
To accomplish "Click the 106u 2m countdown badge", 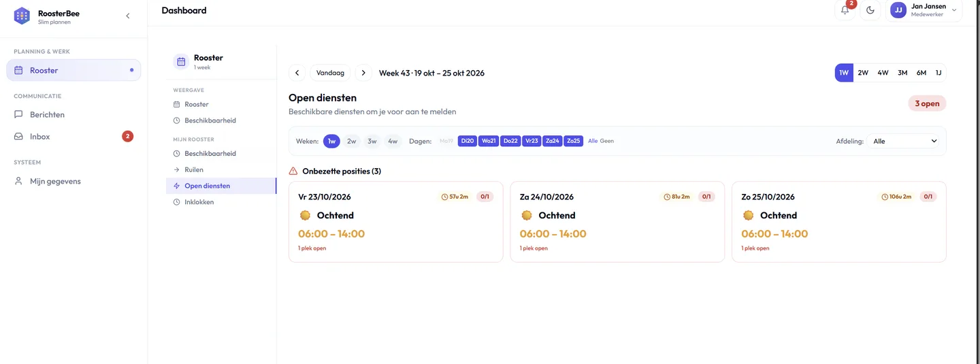I will [x=897, y=197].
